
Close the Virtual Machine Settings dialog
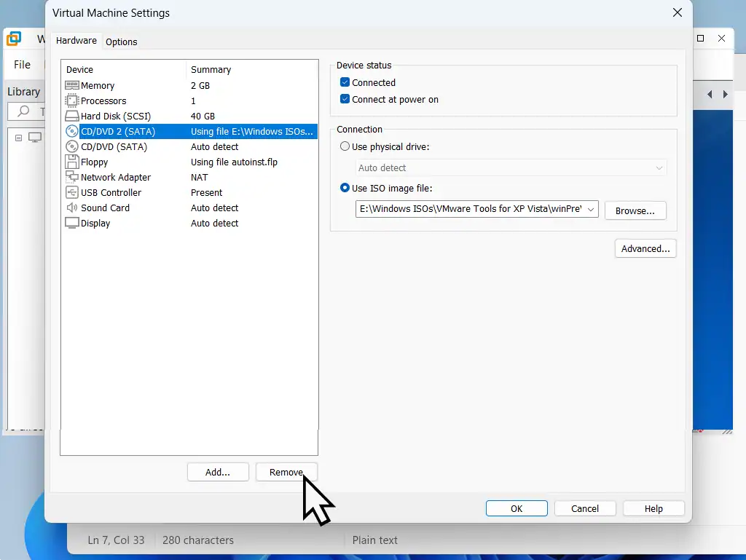pyautogui.click(x=678, y=12)
